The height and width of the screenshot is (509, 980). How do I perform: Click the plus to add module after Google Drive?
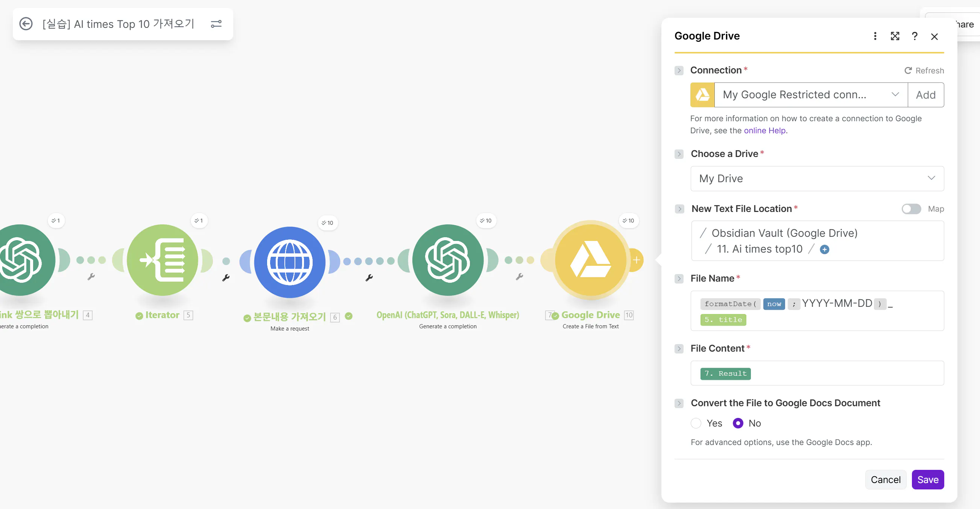coord(636,260)
